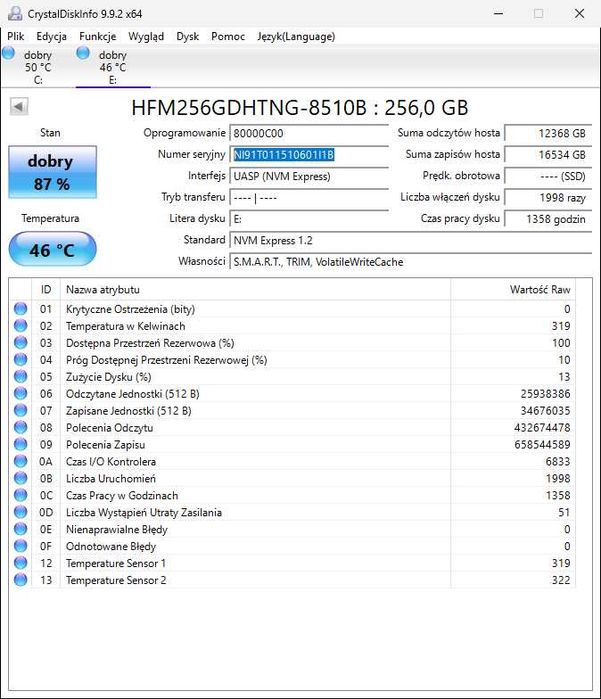Select the Zużycie Dysku (%) attribute name

108,377
